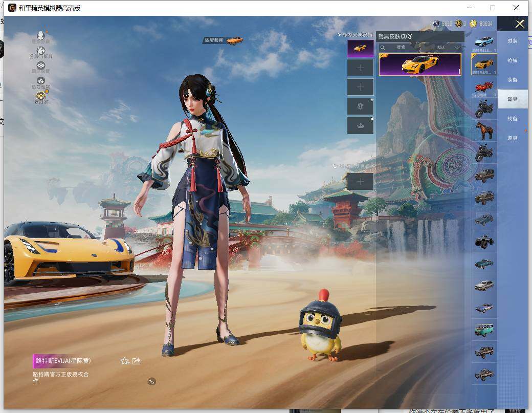This screenshot has height=413, width=532.
Task: Select the motorcycle thumbnail just above the horse
Action: point(484,108)
